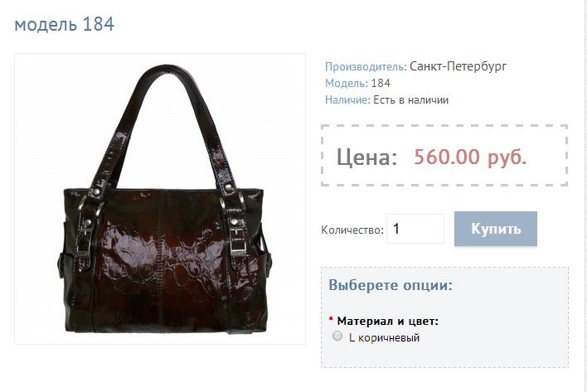Click the L коричневый option label text
Viewport: 587px width, 392px height.
coord(384,338)
